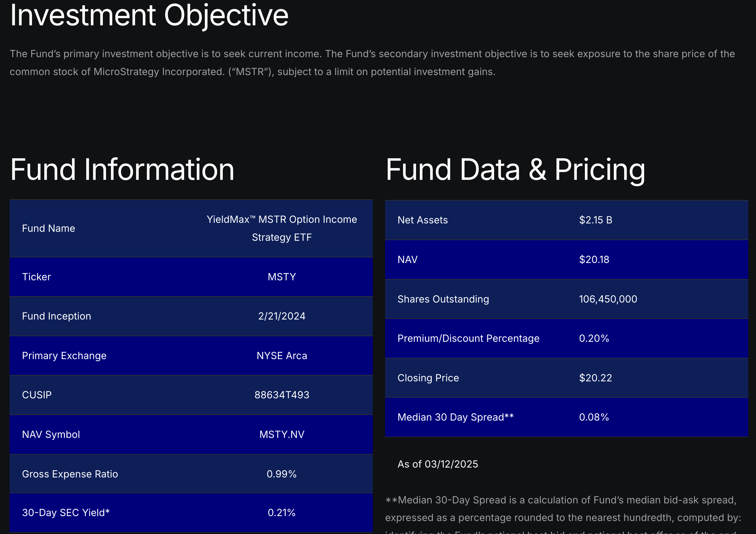The image size is (756, 534).
Task: Click the Fund Information heading
Action: pos(122,170)
